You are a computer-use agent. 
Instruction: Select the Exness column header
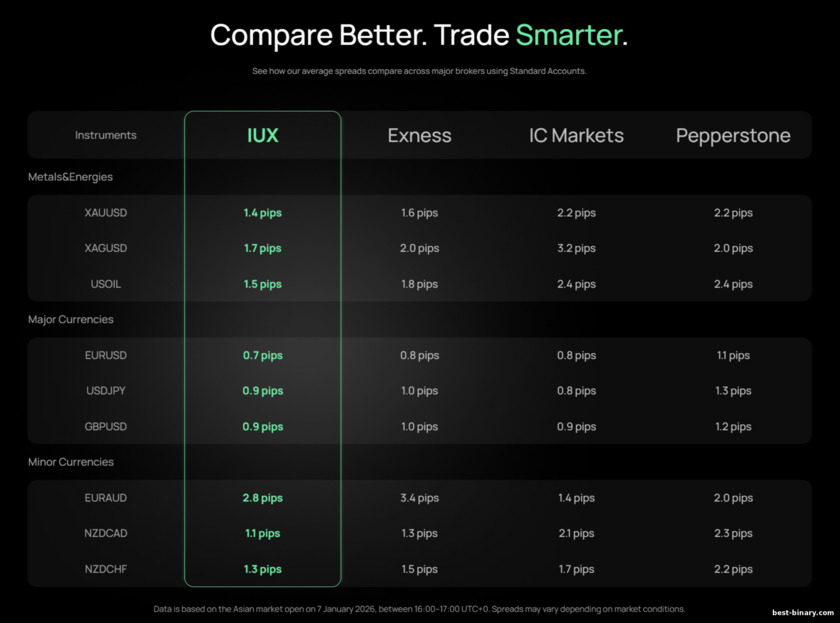click(x=419, y=135)
